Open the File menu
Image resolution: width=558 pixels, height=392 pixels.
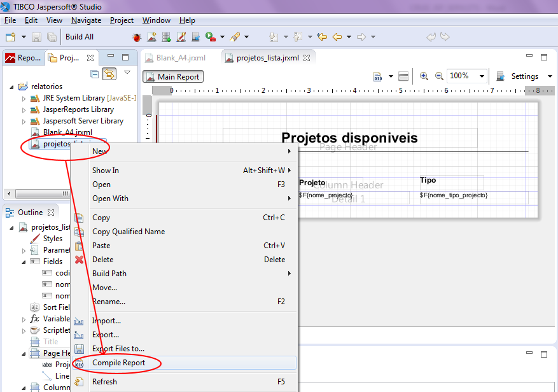[10, 20]
